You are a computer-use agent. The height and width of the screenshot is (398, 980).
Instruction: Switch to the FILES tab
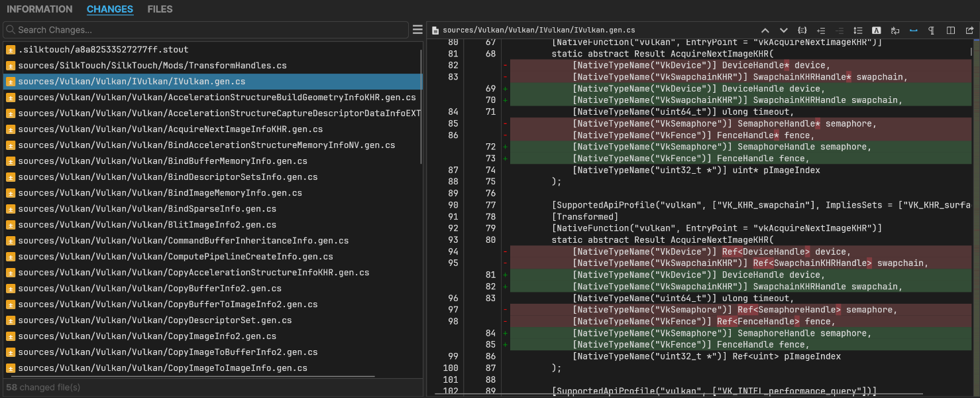click(160, 9)
